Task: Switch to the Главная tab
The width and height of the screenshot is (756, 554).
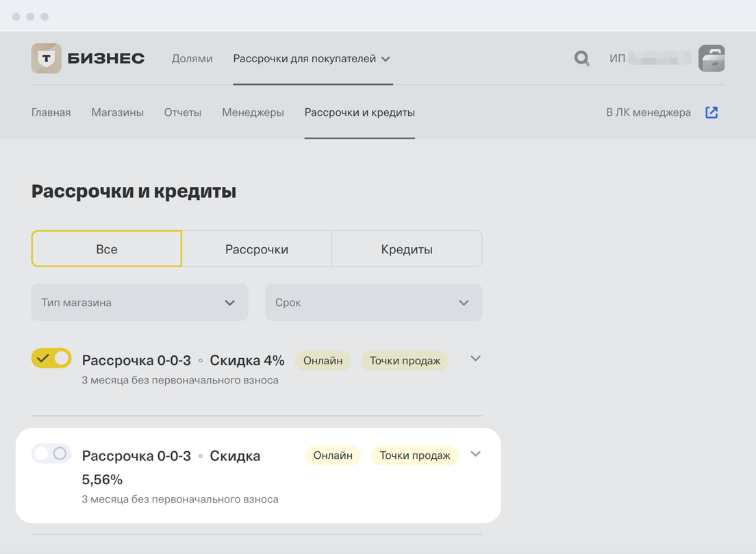Action: pyautogui.click(x=51, y=112)
